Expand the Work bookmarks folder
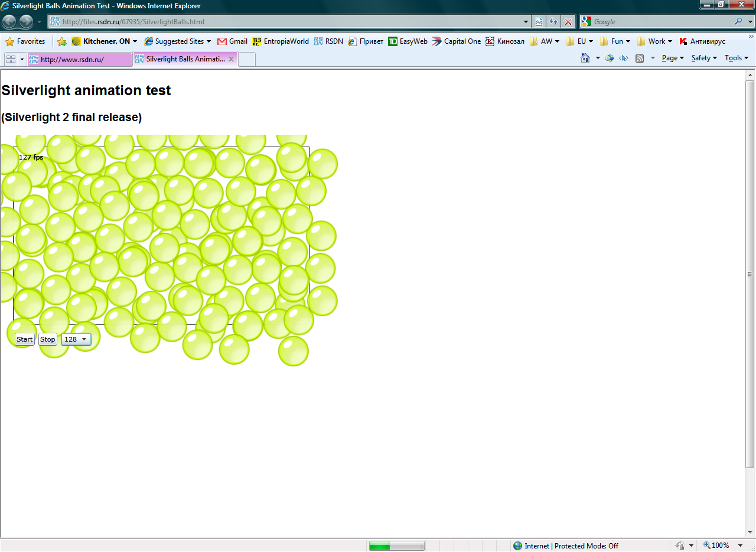756x552 pixels. pyautogui.click(x=654, y=41)
